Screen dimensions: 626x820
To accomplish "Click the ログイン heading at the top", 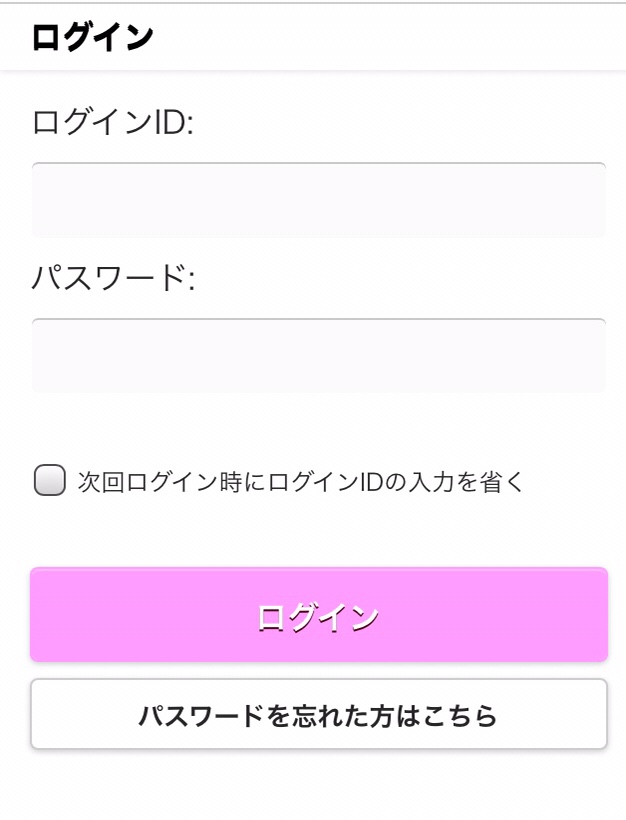I will 92,38.
